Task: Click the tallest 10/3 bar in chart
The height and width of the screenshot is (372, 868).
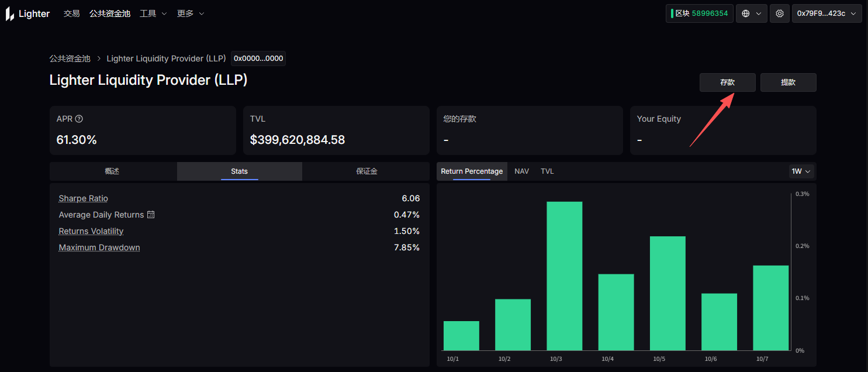Action: [564, 275]
